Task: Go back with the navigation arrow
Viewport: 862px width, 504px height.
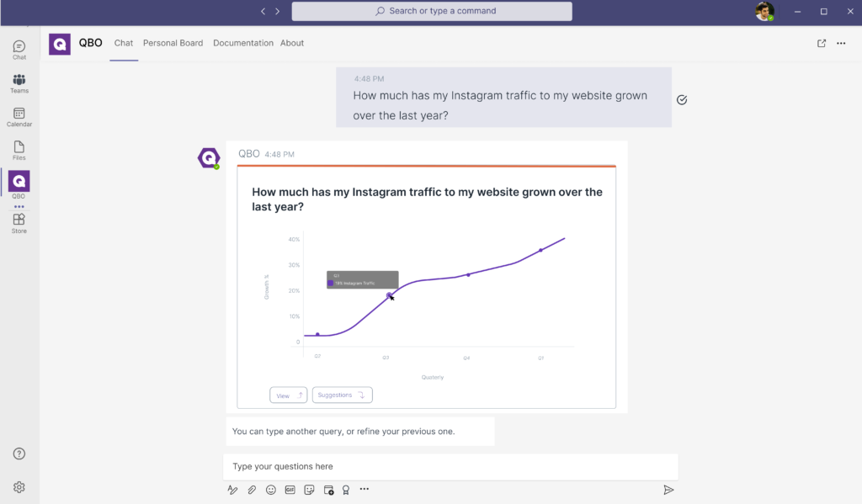Action: tap(263, 11)
